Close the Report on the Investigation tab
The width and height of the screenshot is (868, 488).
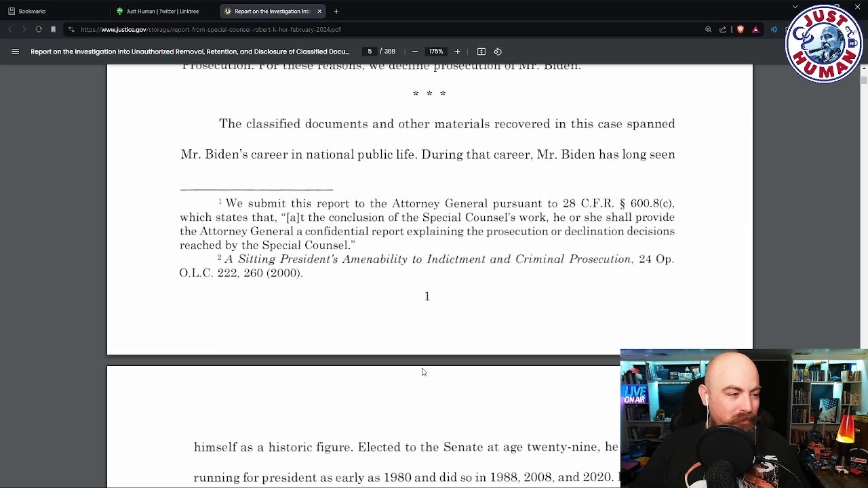(319, 11)
